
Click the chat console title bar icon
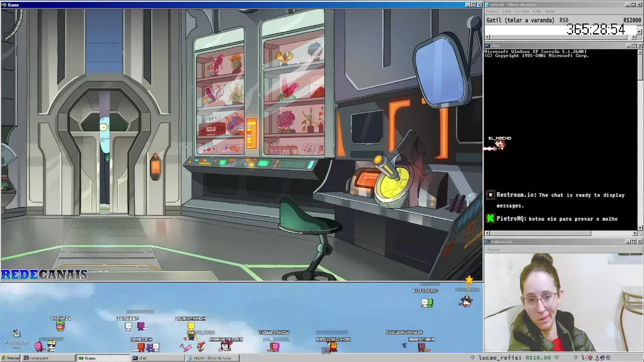488,46
